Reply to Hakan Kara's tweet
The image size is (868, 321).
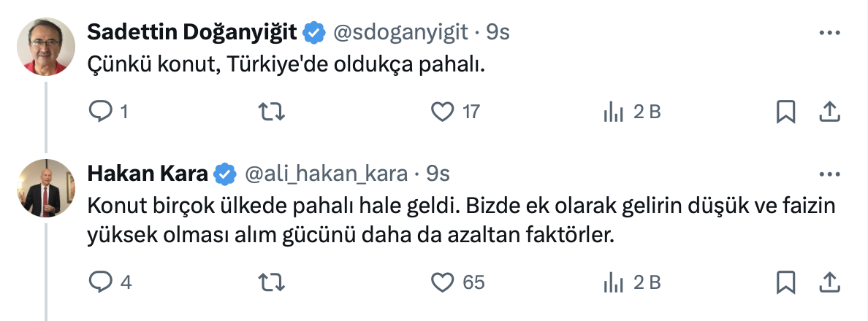pyautogui.click(x=99, y=282)
